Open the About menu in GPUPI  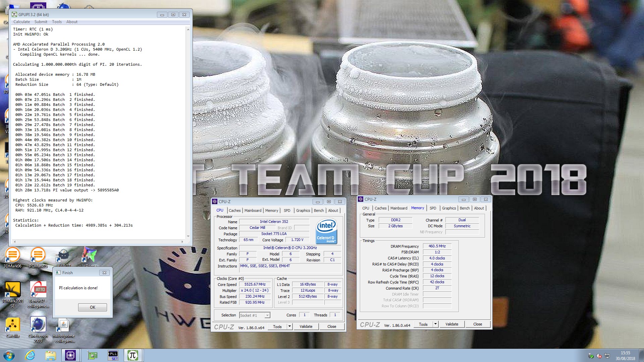72,22
